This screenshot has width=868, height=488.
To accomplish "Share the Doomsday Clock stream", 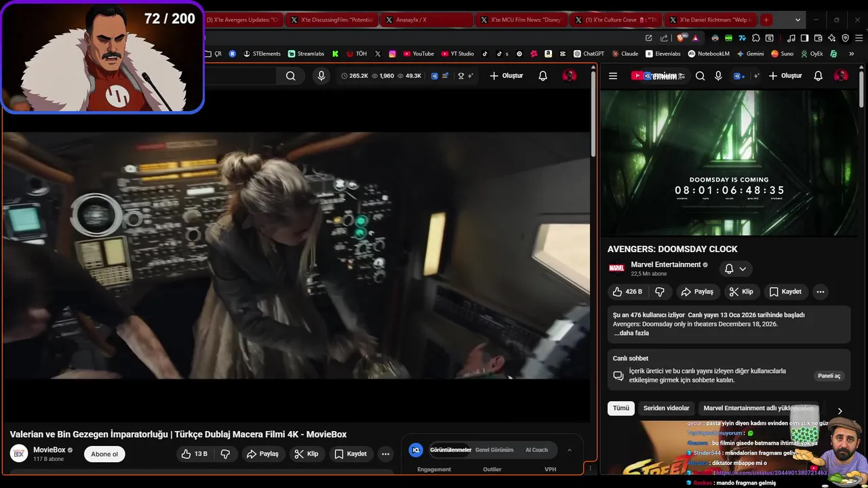I will tap(697, 291).
